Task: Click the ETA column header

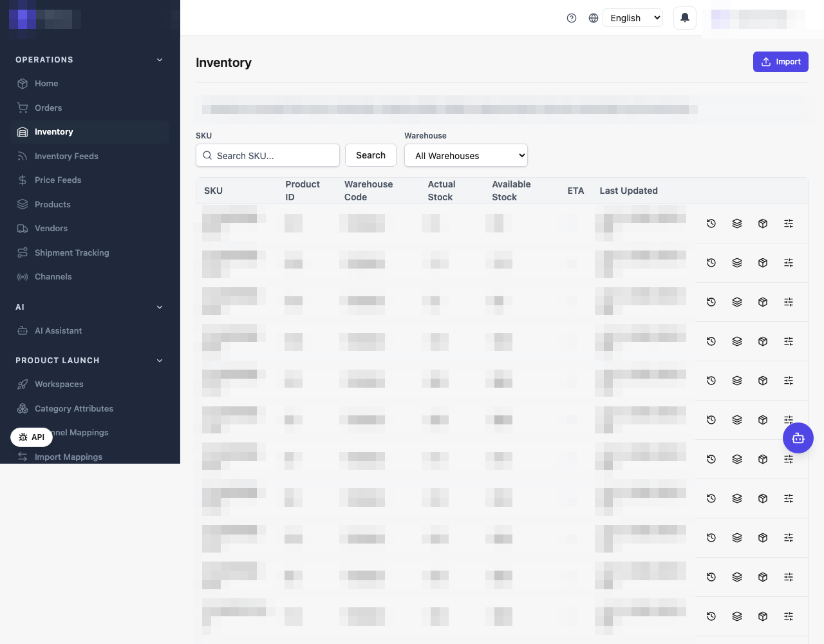Action: point(576,191)
